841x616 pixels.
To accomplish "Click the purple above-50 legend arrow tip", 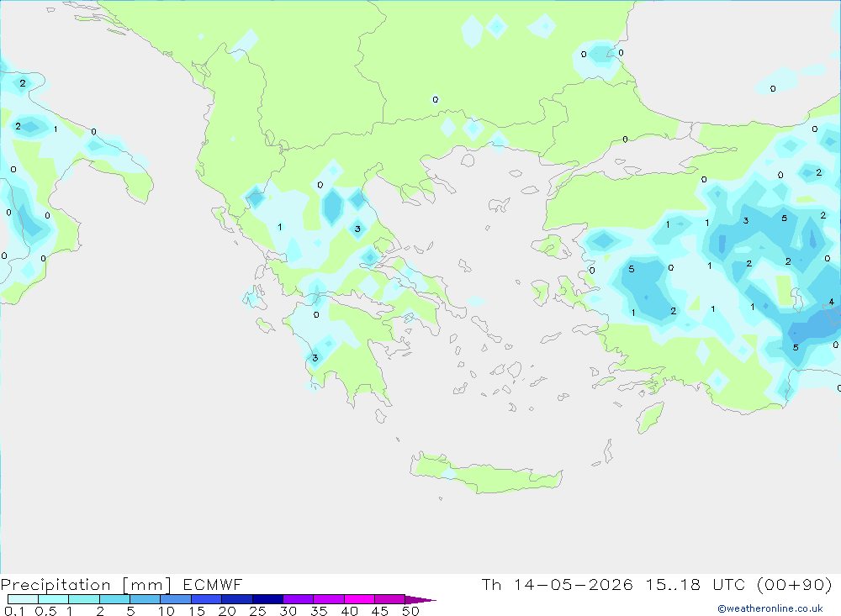I will coord(420,600).
